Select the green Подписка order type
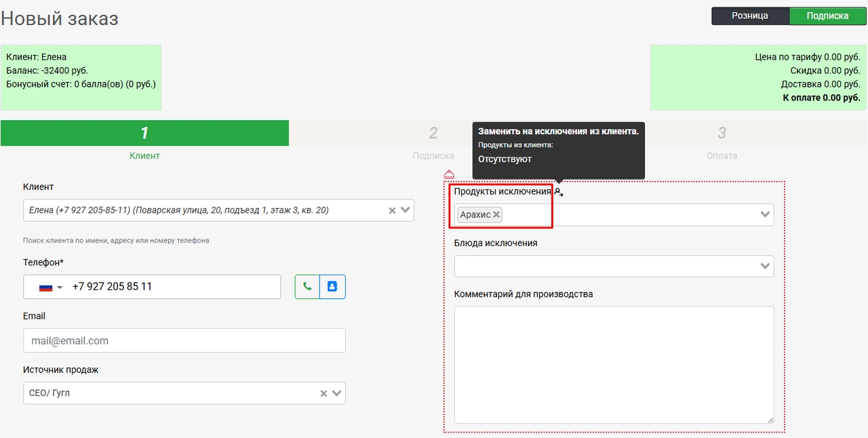The width and height of the screenshot is (868, 438). coord(827,16)
